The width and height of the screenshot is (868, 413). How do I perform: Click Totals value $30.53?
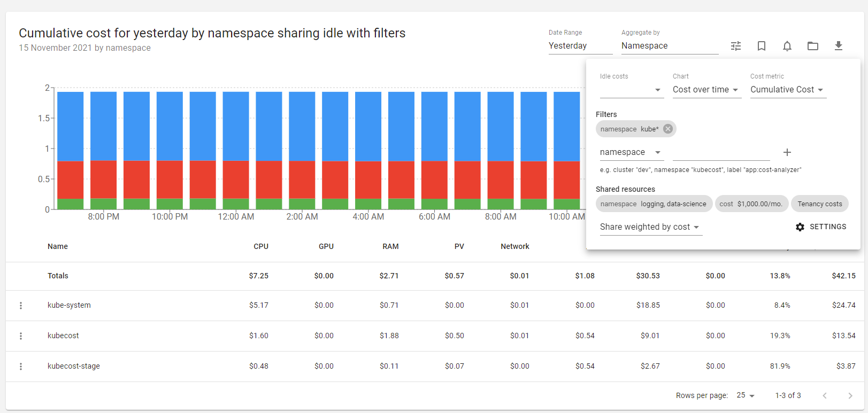coord(648,276)
